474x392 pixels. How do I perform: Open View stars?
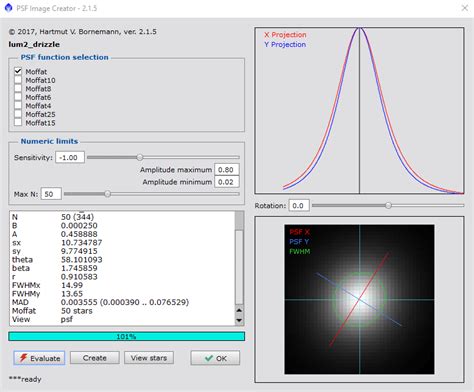(149, 358)
